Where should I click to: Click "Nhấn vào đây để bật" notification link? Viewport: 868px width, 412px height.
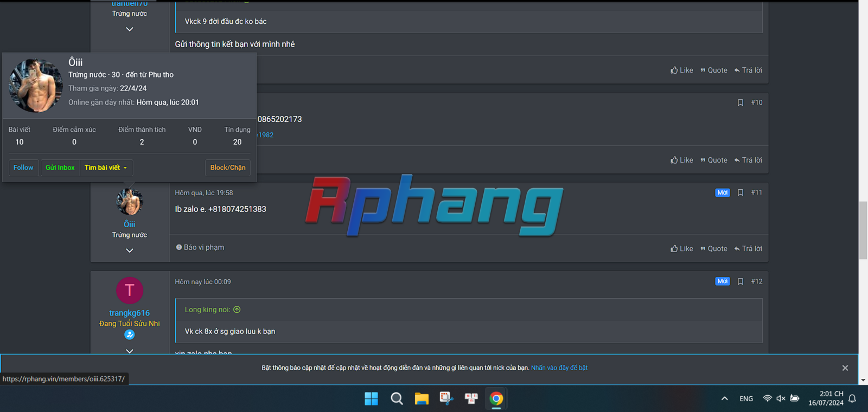tap(559, 368)
